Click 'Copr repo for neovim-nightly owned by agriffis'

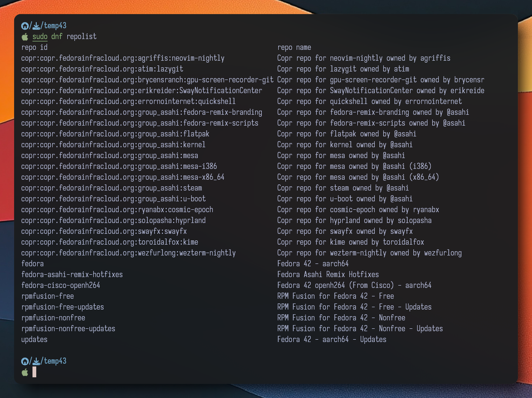tap(364, 58)
